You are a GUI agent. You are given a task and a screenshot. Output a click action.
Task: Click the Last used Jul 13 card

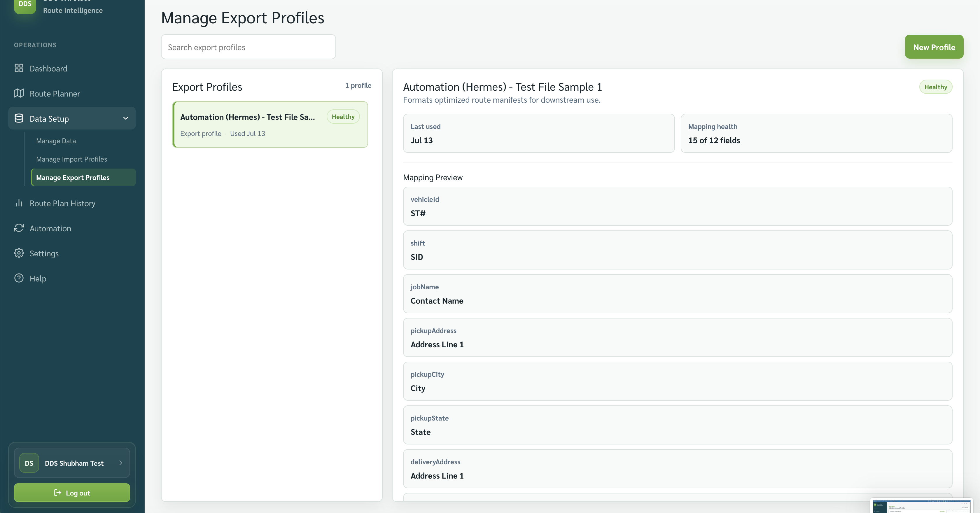pyautogui.click(x=539, y=133)
